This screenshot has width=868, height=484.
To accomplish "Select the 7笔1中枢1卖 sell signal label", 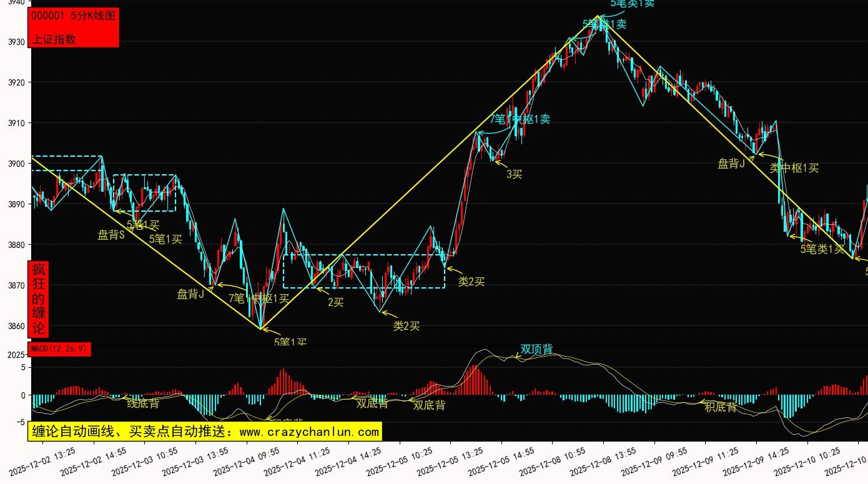I will 520,119.
